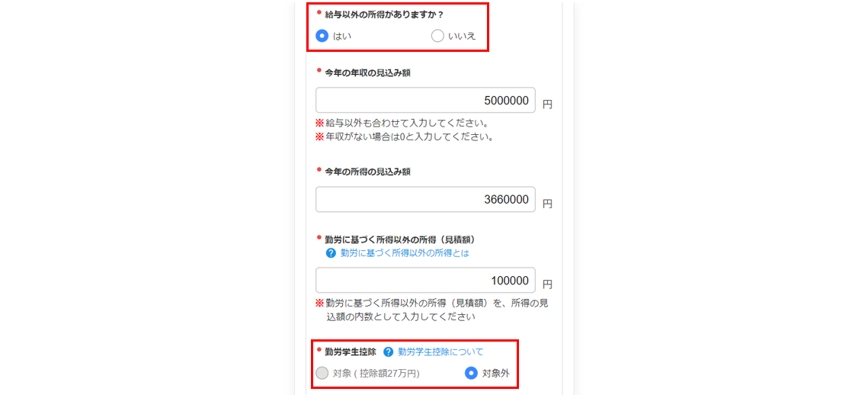Select the はい radio button
Screen dimensions: 868x395
(x=322, y=36)
